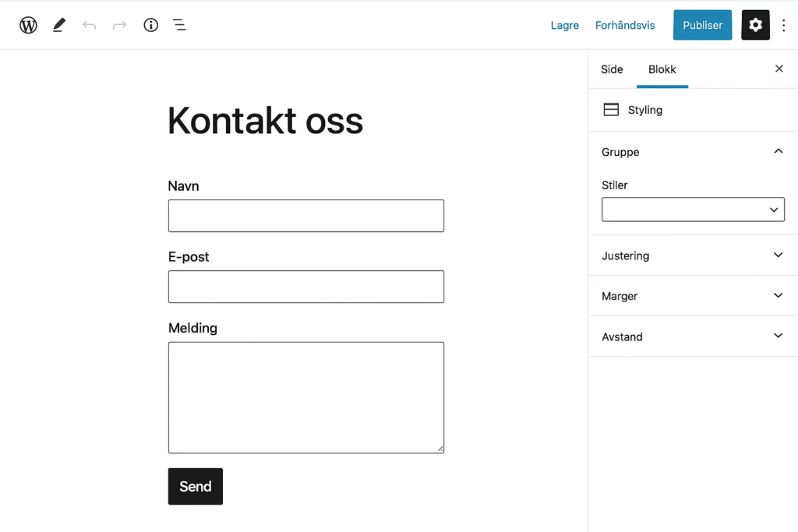This screenshot has height=532, width=798.
Task: Open the list view outline
Action: [x=179, y=24]
